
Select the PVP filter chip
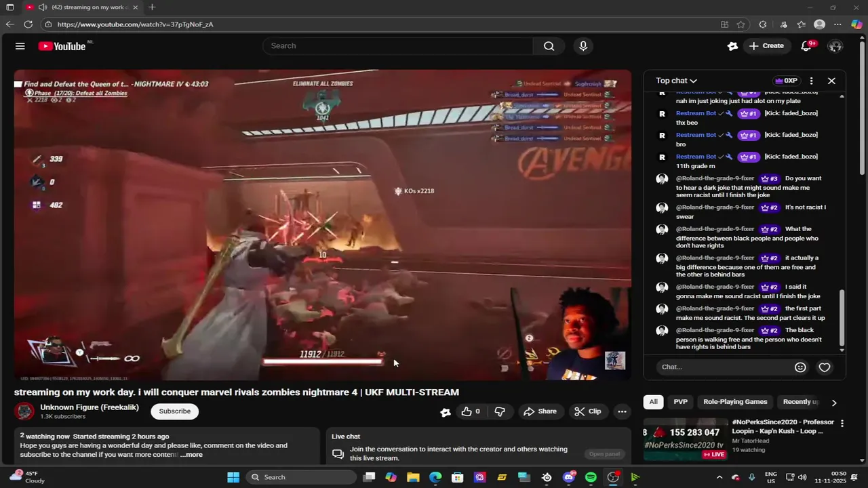(x=681, y=402)
